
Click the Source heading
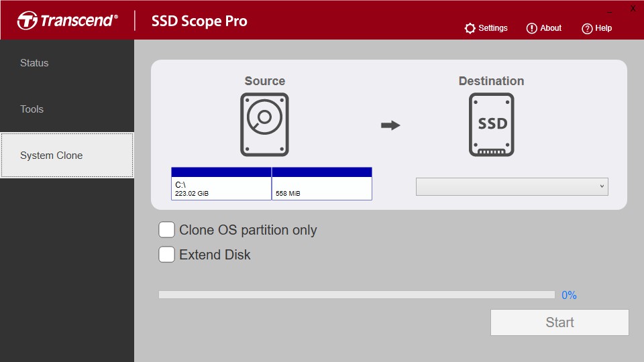264,81
